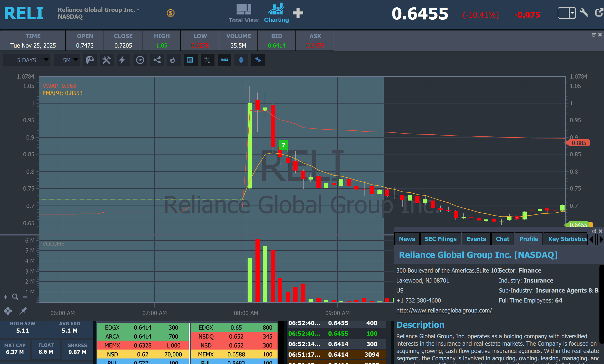
Task: Open the 5M interval dropdown
Action: click(x=67, y=60)
